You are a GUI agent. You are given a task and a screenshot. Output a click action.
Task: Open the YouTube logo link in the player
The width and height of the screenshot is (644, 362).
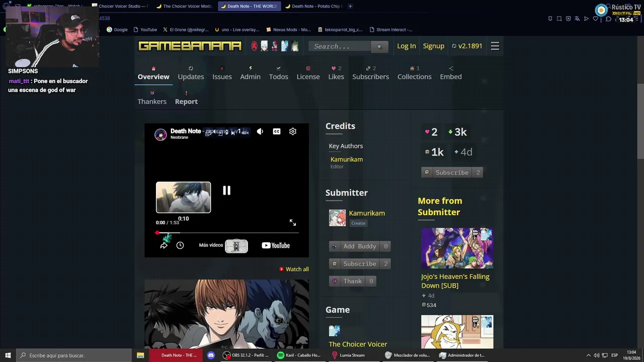[x=276, y=245]
